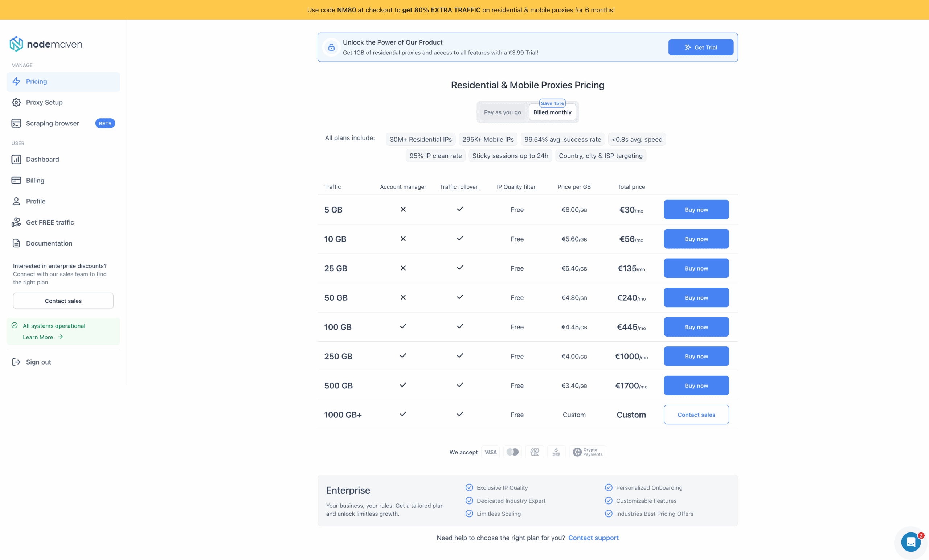The image size is (929, 560).
Task: Buy the 100 GB plan
Action: click(696, 327)
